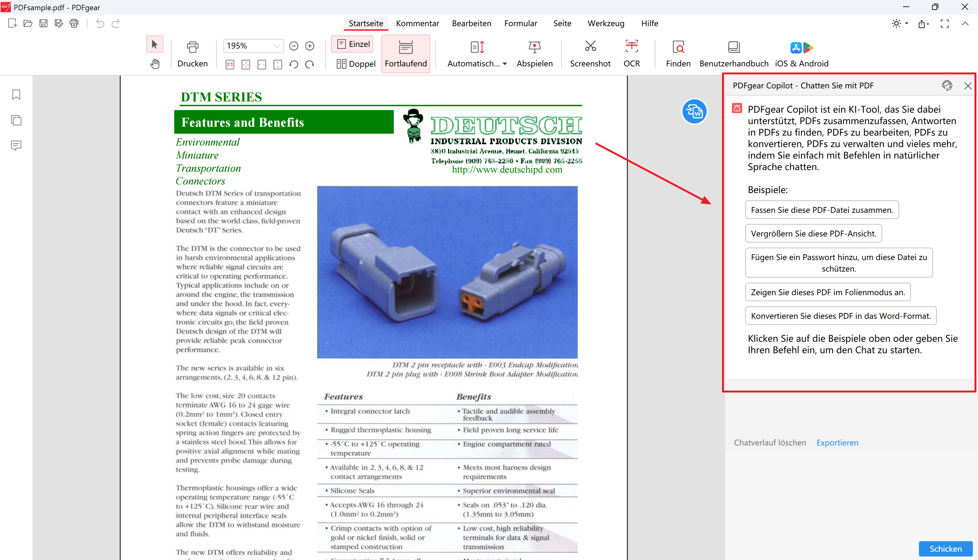Toggle Fortlaufend continuous scrolling
The image size is (978, 560).
[x=405, y=54]
